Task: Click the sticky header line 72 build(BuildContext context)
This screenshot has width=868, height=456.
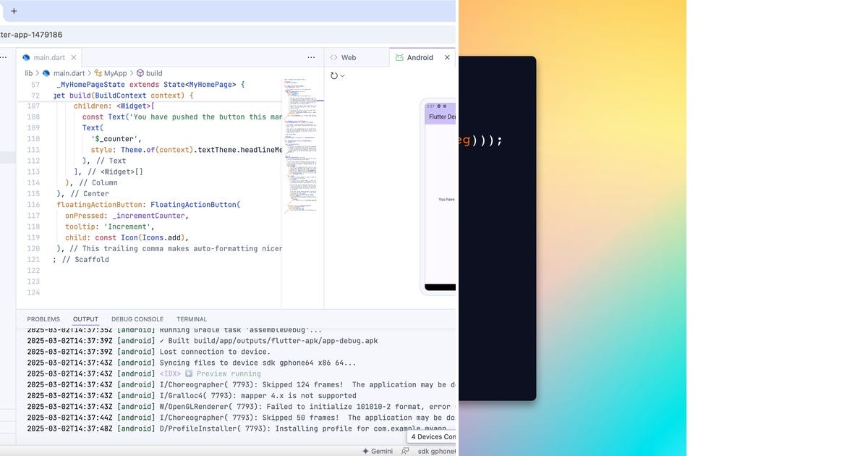Action: point(123,96)
